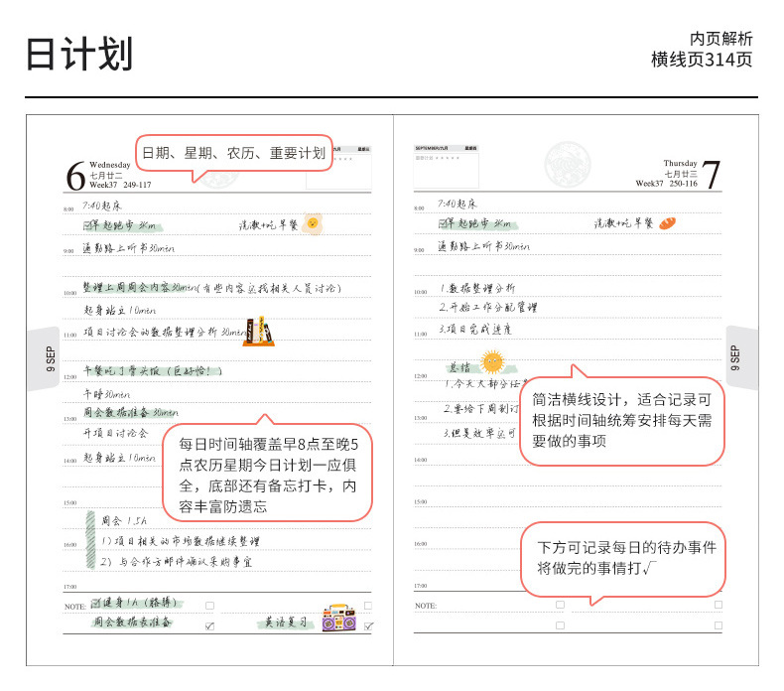The image size is (784, 691).
Task: Click the highlighted '总结' heading
Action: point(459,367)
